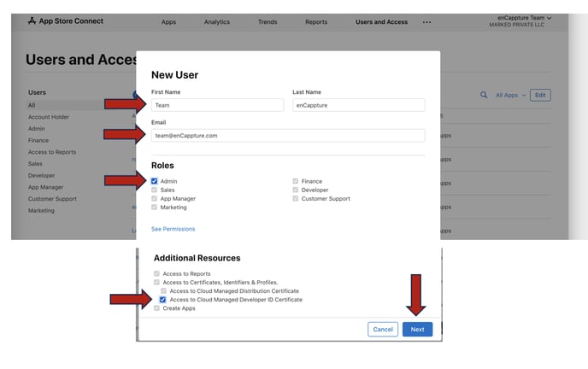The image size is (588, 369).
Task: Enable the Create Apps checkbox
Action: tap(156, 308)
